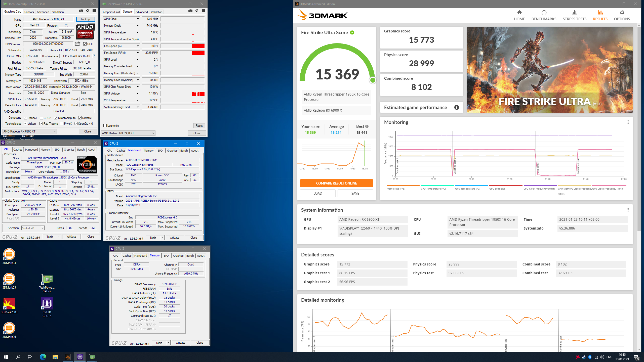Viewport: 644px width, 362px height.
Task: Open the Graphics tab in CPU-Z Memory window
Action: [x=178, y=256]
